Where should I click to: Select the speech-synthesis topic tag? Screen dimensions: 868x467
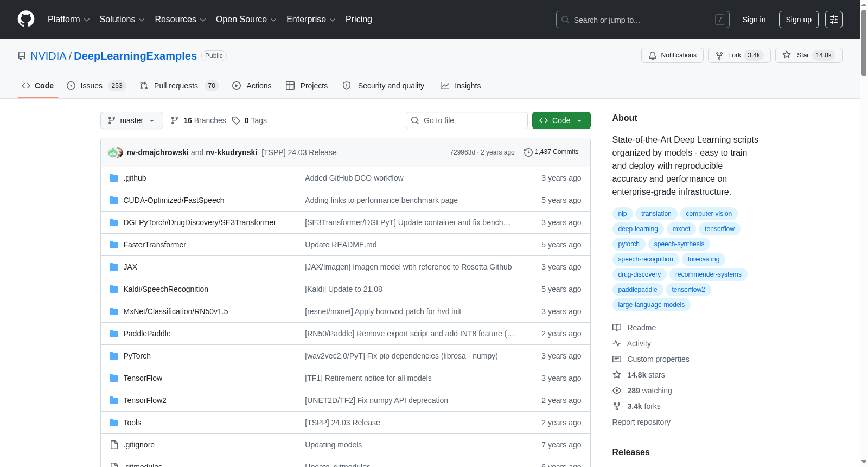[x=679, y=244]
